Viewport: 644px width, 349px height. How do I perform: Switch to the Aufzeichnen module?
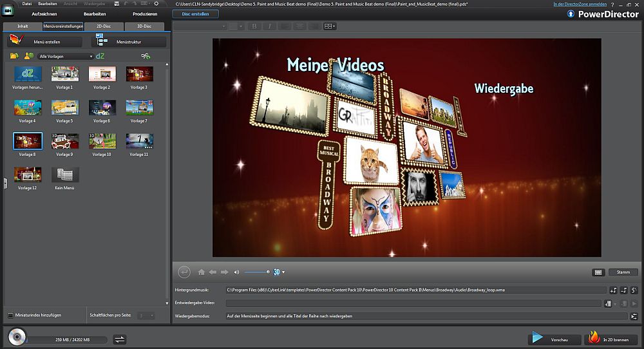tap(44, 14)
